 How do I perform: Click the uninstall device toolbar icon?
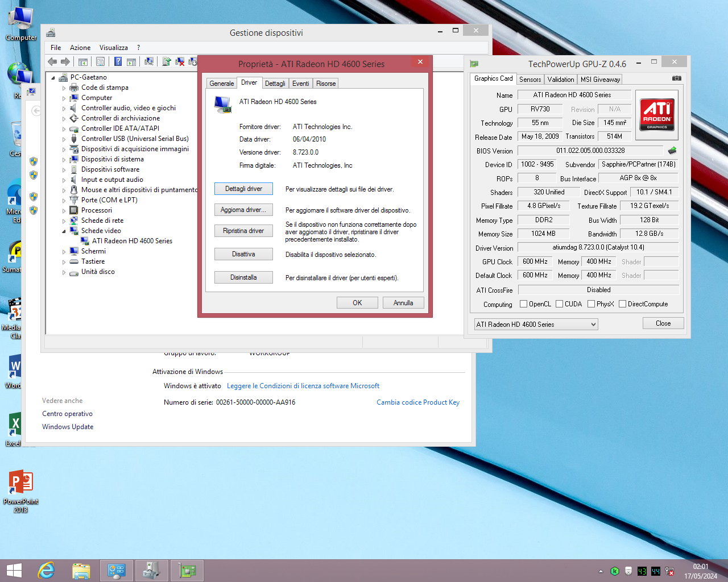tap(180, 62)
